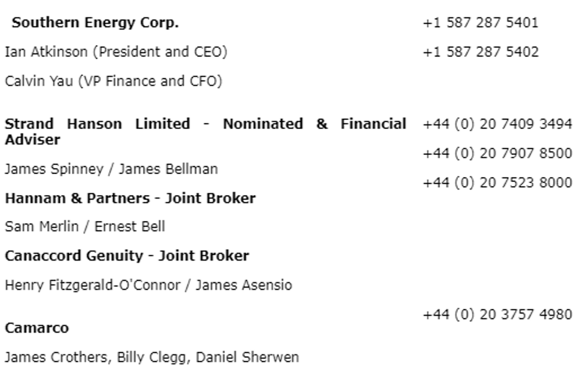The image size is (588, 371).
Task: Click the name Ernest Bell
Action: (130, 227)
